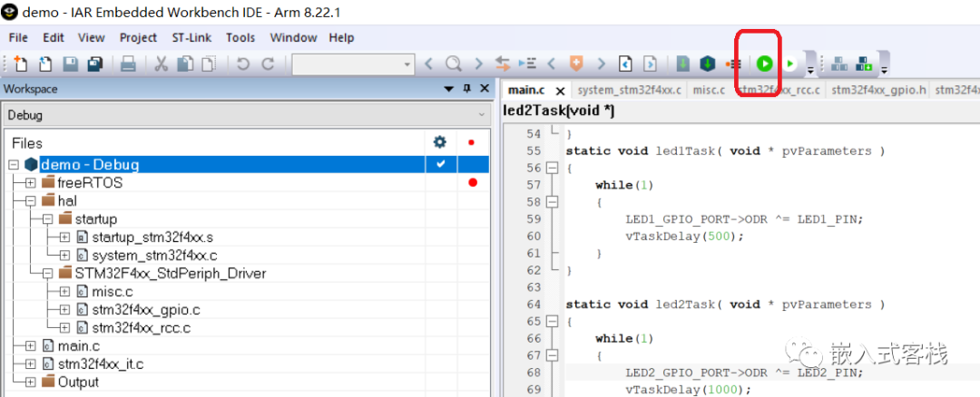This screenshot has height=397, width=980.
Task: Click the green Download and Debug button
Action: tap(764, 63)
